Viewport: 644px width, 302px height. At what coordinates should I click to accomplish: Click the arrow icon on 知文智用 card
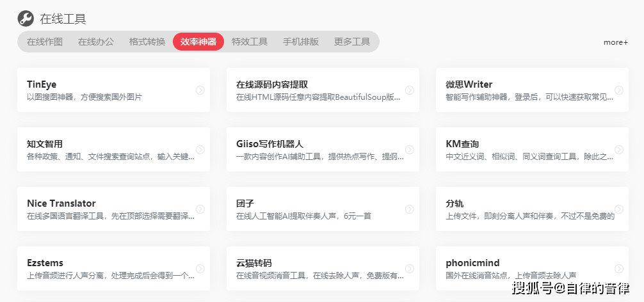tap(200, 150)
